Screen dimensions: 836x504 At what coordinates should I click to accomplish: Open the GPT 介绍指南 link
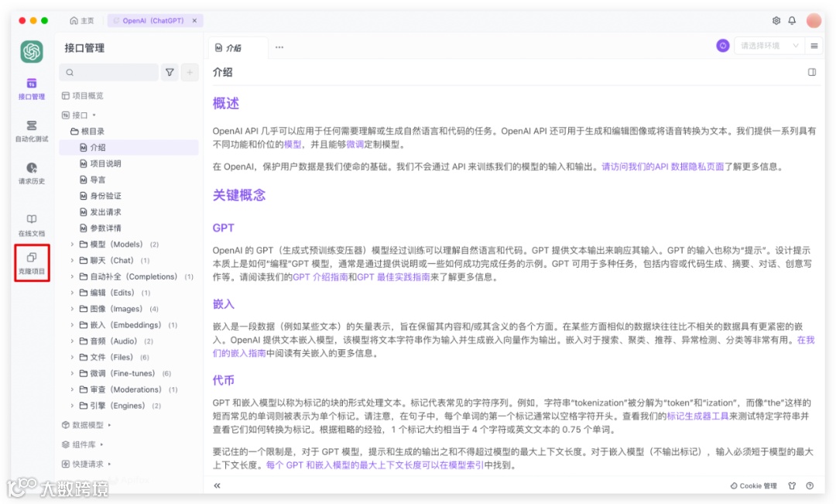pyautogui.click(x=320, y=277)
